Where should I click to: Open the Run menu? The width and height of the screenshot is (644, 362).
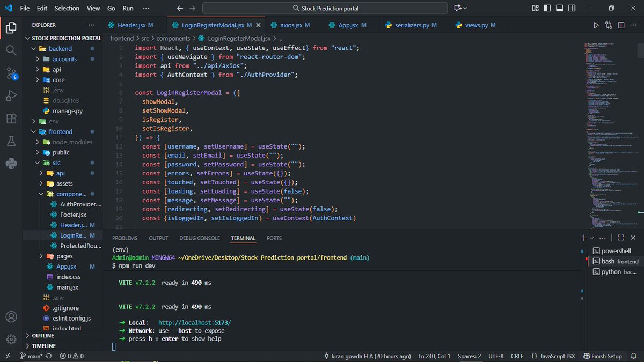[x=128, y=8]
